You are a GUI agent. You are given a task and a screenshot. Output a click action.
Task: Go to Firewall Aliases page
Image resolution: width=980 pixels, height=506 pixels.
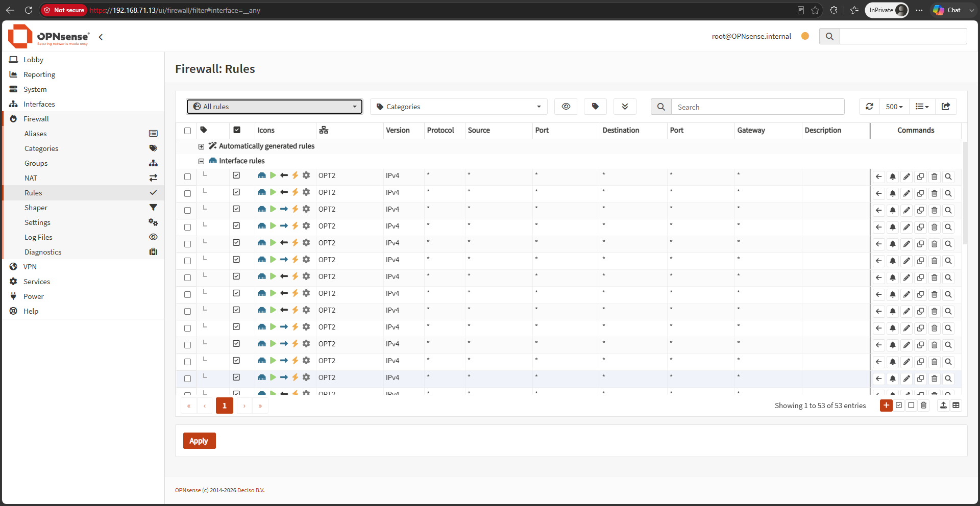tap(35, 134)
